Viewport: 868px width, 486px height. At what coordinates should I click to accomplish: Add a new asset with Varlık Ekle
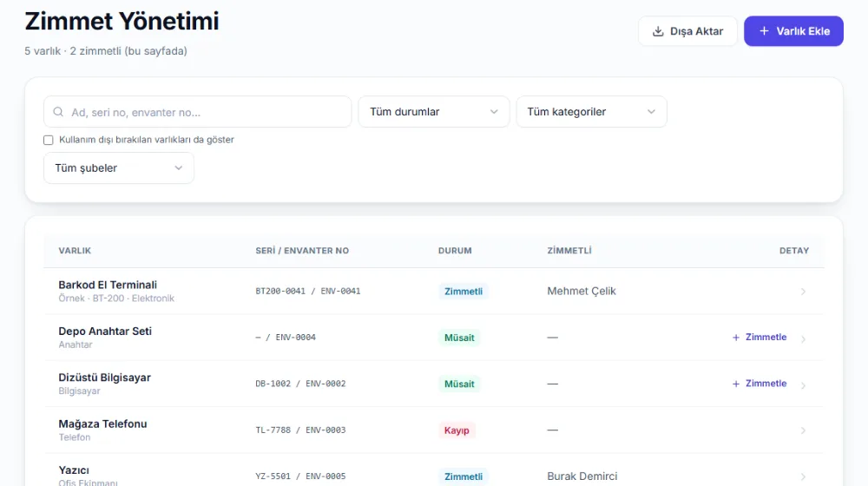pyautogui.click(x=793, y=31)
